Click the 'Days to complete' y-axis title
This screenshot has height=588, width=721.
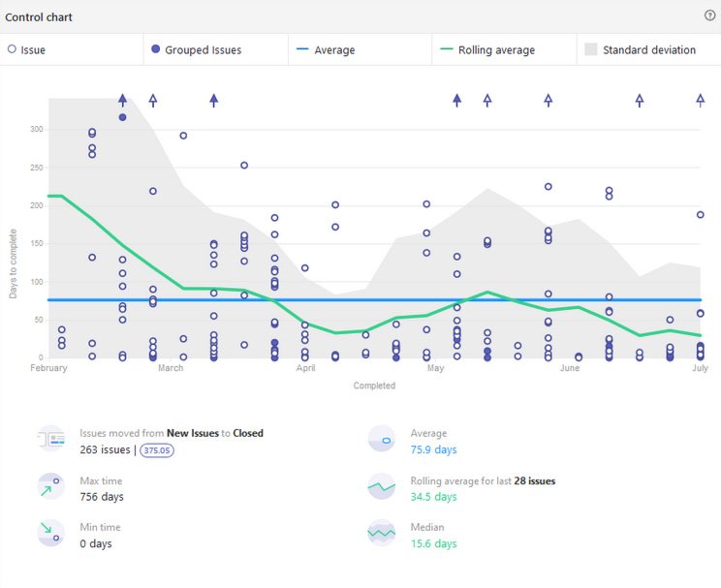click(13, 263)
